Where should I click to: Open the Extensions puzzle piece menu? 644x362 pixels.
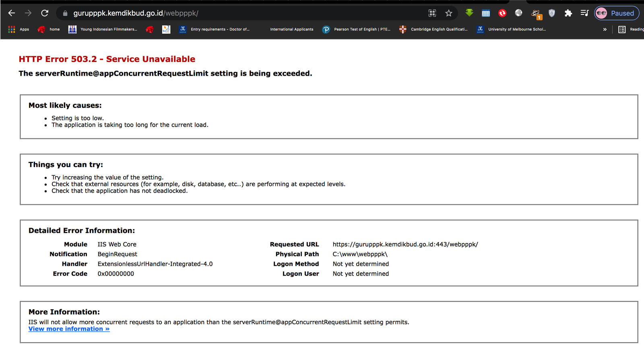pyautogui.click(x=568, y=13)
